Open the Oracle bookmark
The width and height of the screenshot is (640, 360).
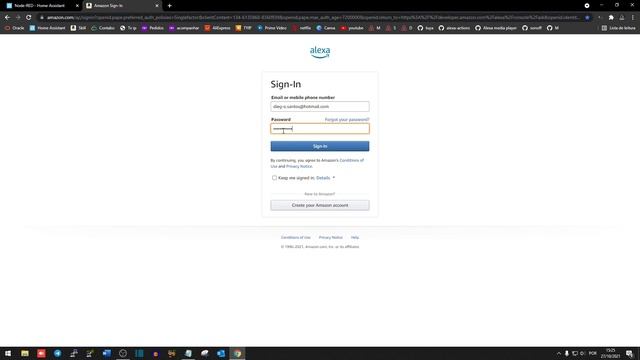(14, 28)
